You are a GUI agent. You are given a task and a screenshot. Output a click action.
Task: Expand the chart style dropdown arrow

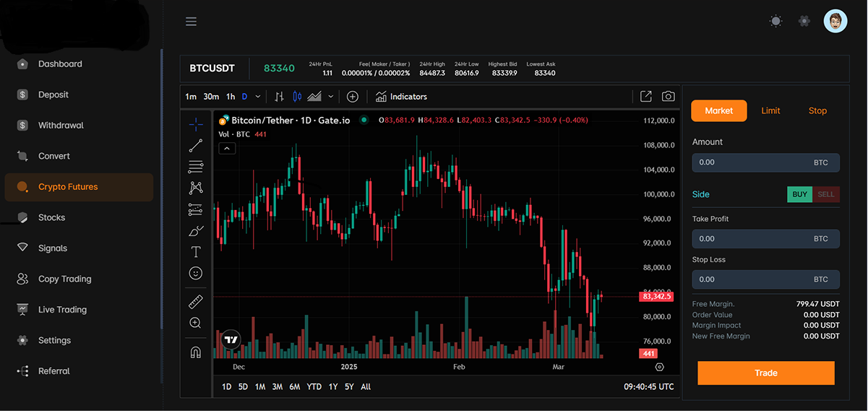point(331,97)
